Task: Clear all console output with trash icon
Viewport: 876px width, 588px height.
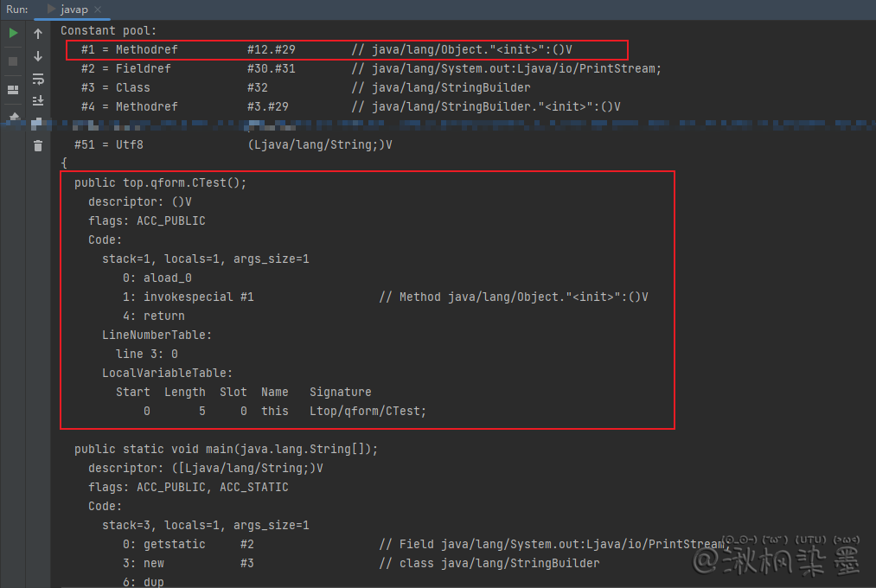Action: [x=38, y=146]
